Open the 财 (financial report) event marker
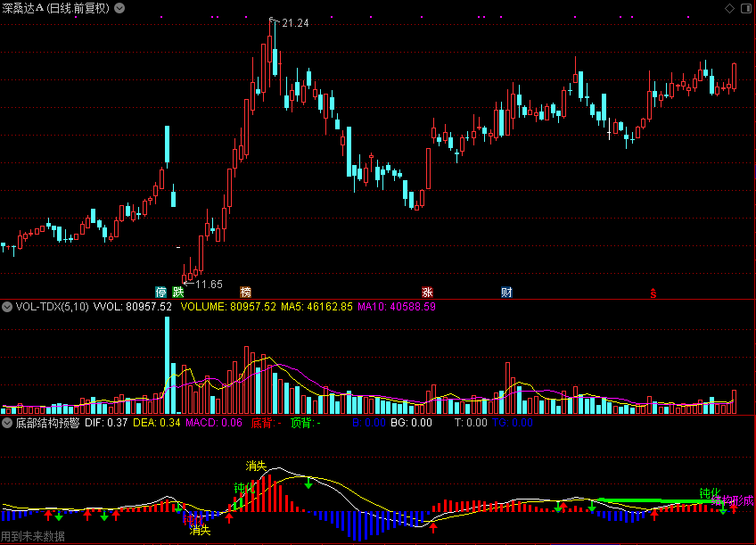This screenshot has width=756, height=545. (506, 292)
